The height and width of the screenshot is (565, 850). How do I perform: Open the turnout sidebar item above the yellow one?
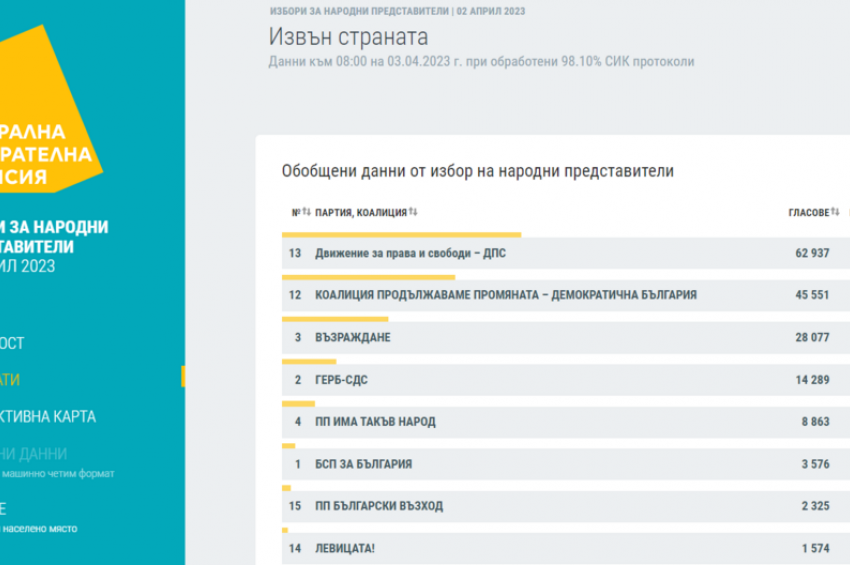(x=14, y=343)
